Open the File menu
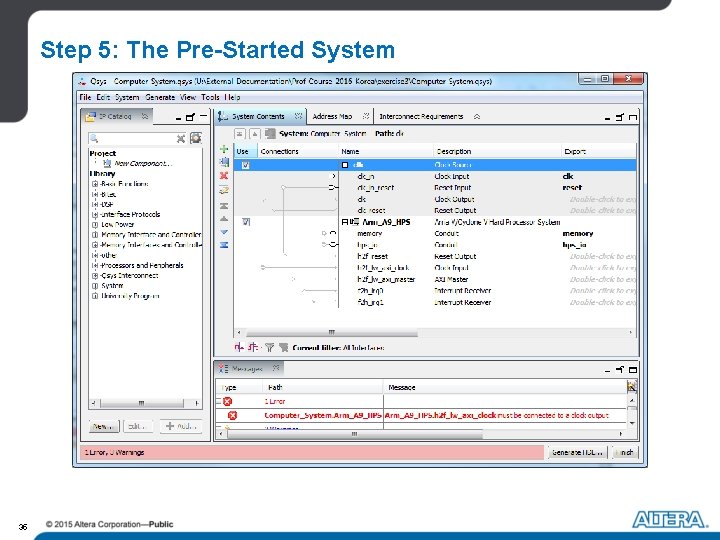 (85, 97)
